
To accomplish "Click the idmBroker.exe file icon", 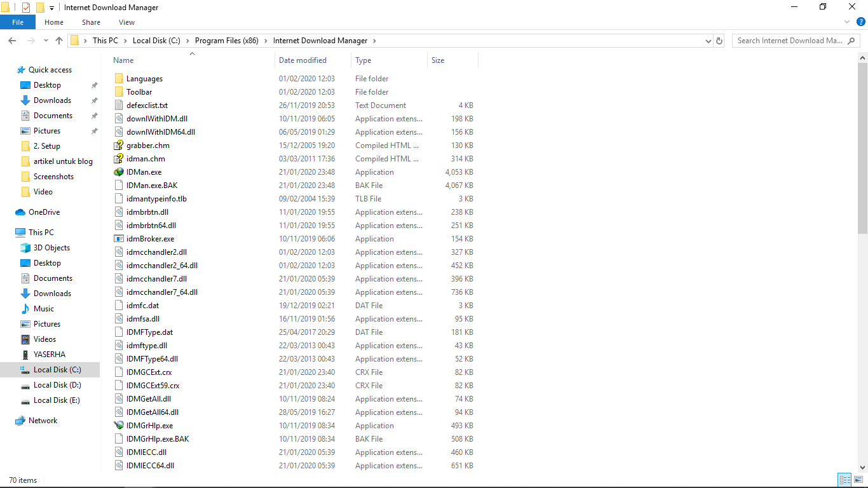I will pyautogui.click(x=119, y=239).
